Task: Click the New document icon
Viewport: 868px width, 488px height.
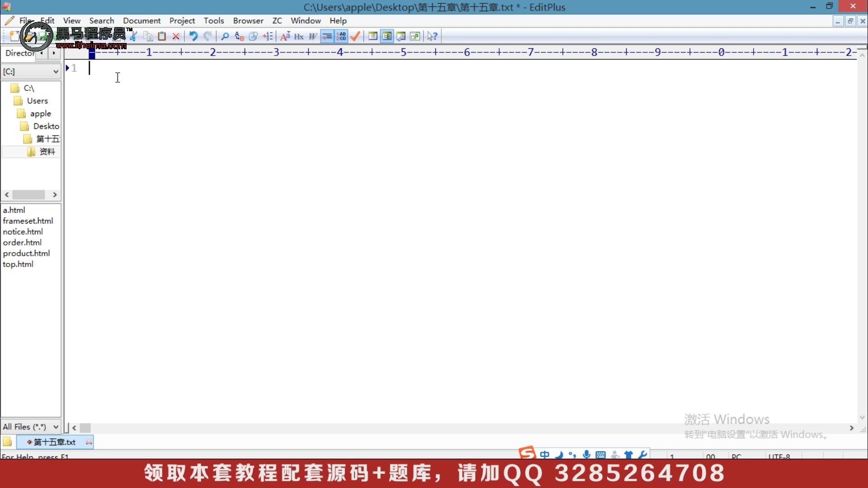Action: (14, 36)
